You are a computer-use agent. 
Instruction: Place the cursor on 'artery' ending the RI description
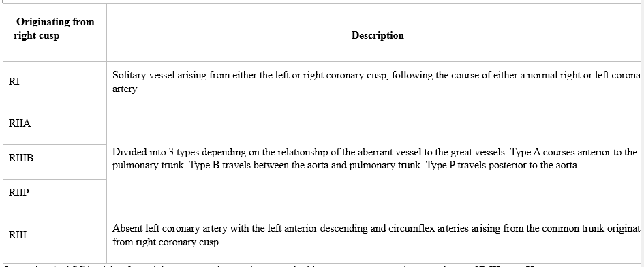pos(125,89)
